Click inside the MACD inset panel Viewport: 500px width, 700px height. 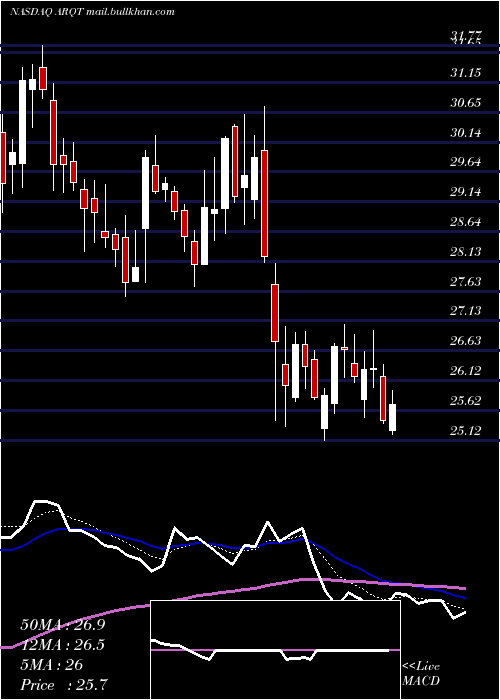click(275, 650)
